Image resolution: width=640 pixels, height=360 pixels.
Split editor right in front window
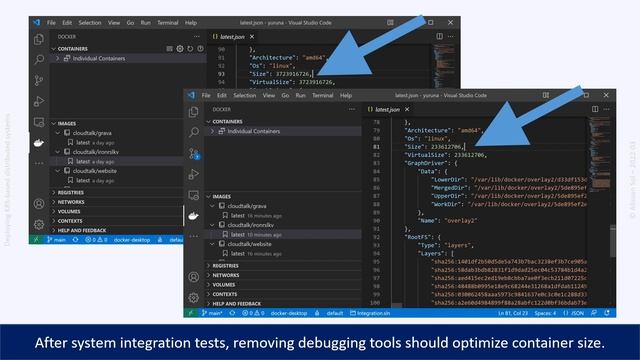point(595,109)
